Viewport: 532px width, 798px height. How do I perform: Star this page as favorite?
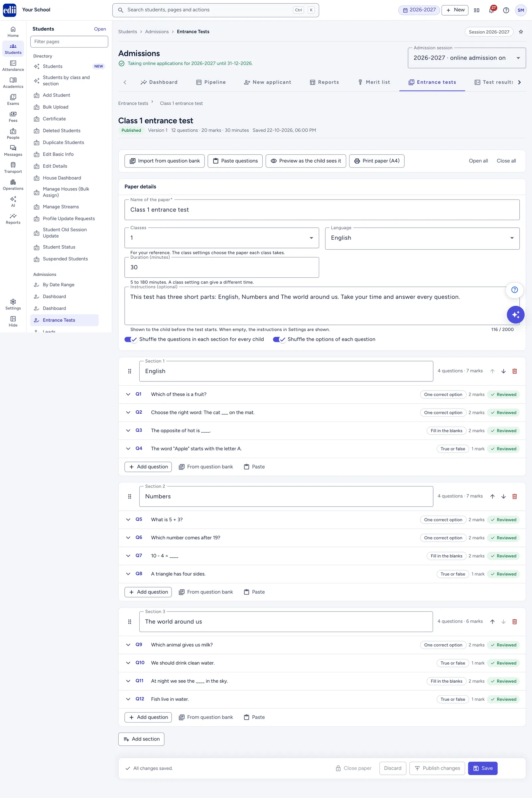pos(521,32)
